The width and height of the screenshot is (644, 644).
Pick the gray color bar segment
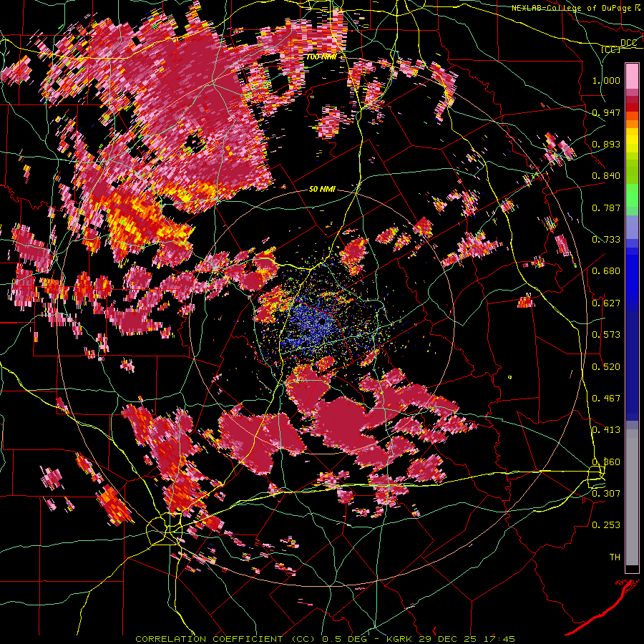pos(632,501)
